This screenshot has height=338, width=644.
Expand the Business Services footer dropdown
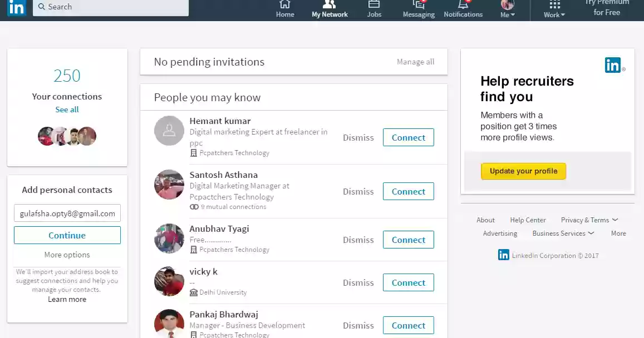pos(563,233)
